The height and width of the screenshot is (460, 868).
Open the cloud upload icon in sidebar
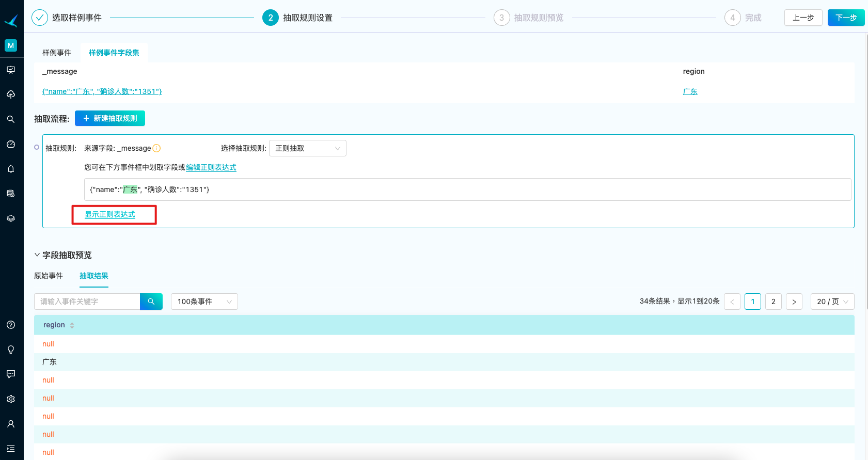[11, 94]
